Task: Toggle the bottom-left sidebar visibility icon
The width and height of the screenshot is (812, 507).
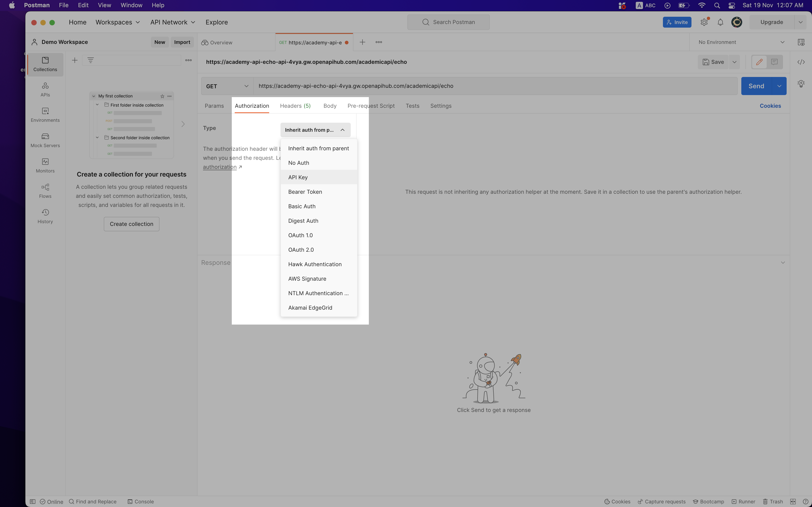Action: 33,502
